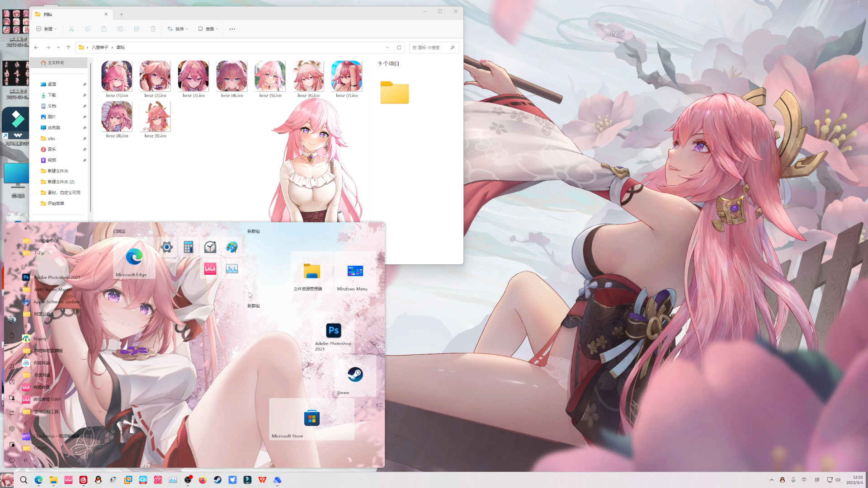Click the refresh button in address bar
The width and height of the screenshot is (868, 488).
point(399,47)
